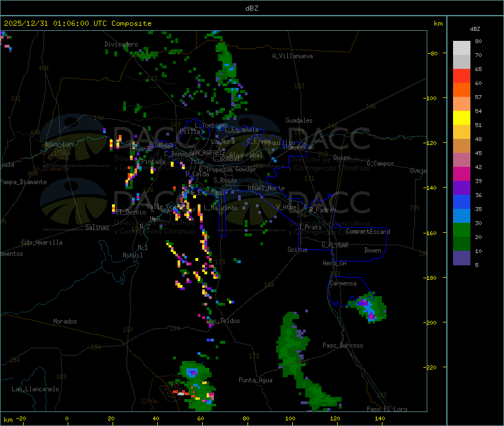
Task: Pick the indigo 5-10 dBZ legend swatch
Action: pyautogui.click(x=461, y=258)
